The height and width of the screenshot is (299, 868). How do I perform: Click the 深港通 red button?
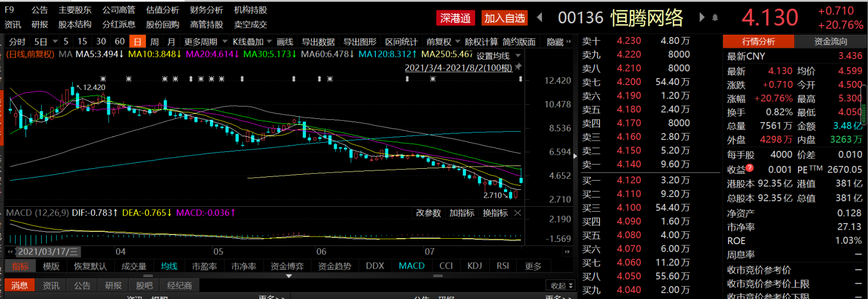tap(455, 18)
